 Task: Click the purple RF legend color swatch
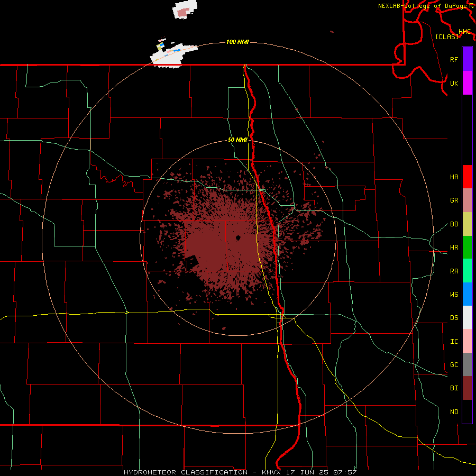click(467, 59)
